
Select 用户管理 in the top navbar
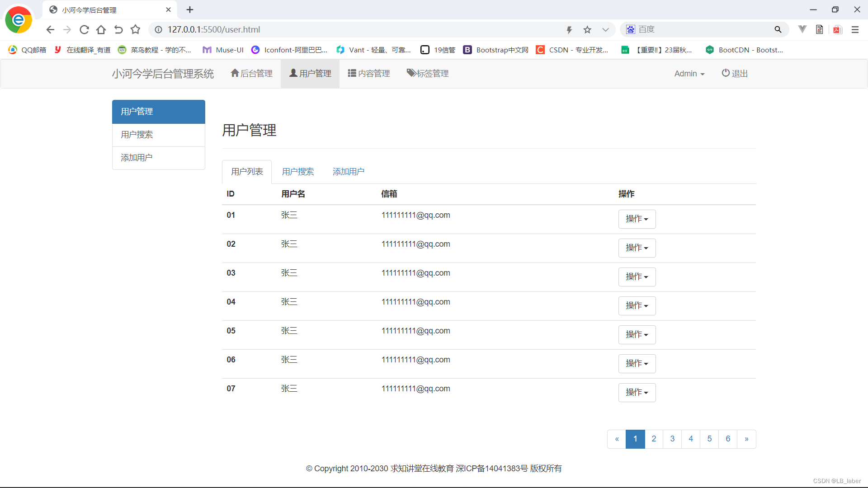coord(310,74)
